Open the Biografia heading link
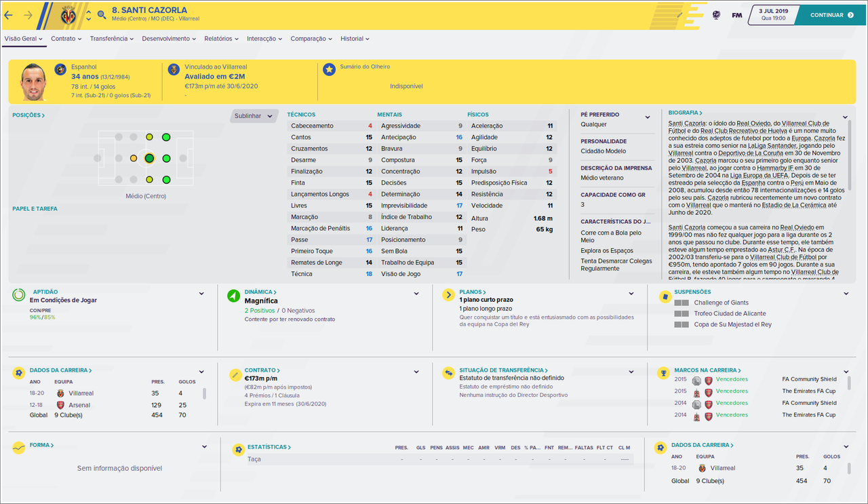The width and height of the screenshot is (868, 504). tap(686, 113)
